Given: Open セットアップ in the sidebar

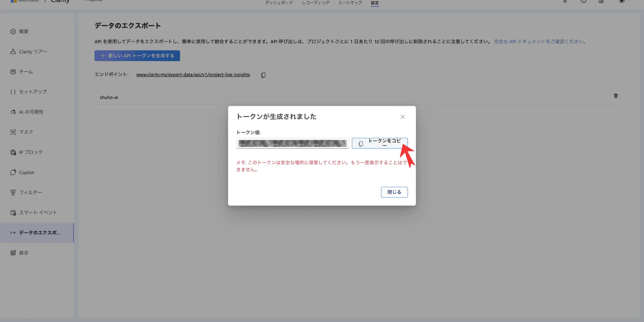Looking at the screenshot, I should (37, 92).
